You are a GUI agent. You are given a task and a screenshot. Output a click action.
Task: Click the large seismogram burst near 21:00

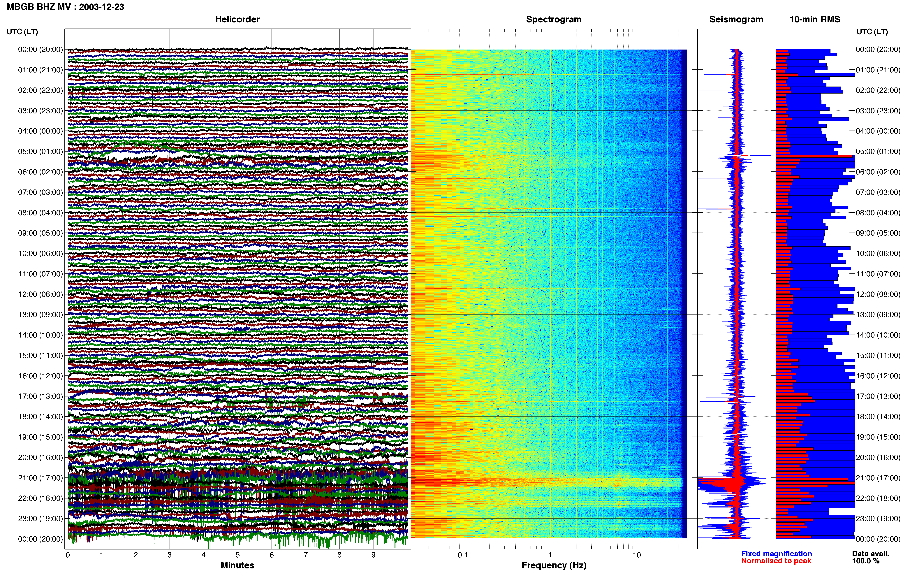click(732, 482)
